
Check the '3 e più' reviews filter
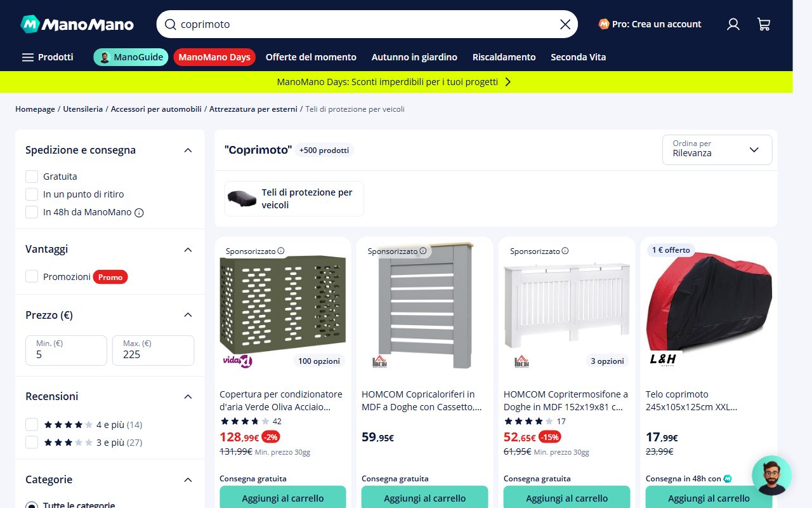pos(32,443)
